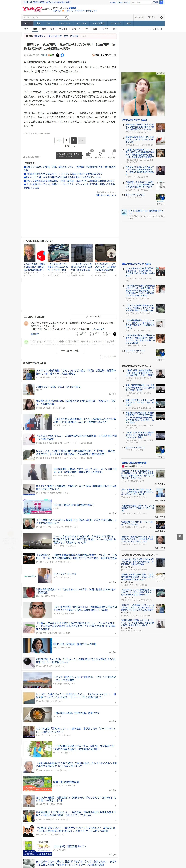Click the 弁護士ドットコムニュース source logo

click(104, 55)
